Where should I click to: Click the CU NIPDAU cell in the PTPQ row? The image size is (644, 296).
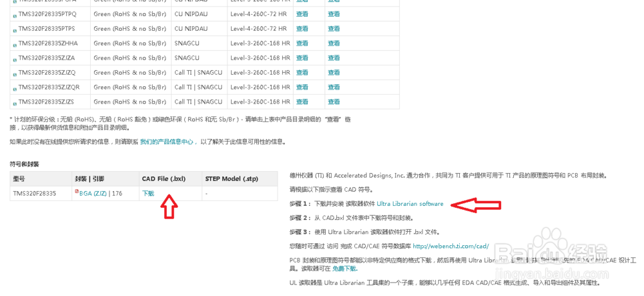coord(191,14)
